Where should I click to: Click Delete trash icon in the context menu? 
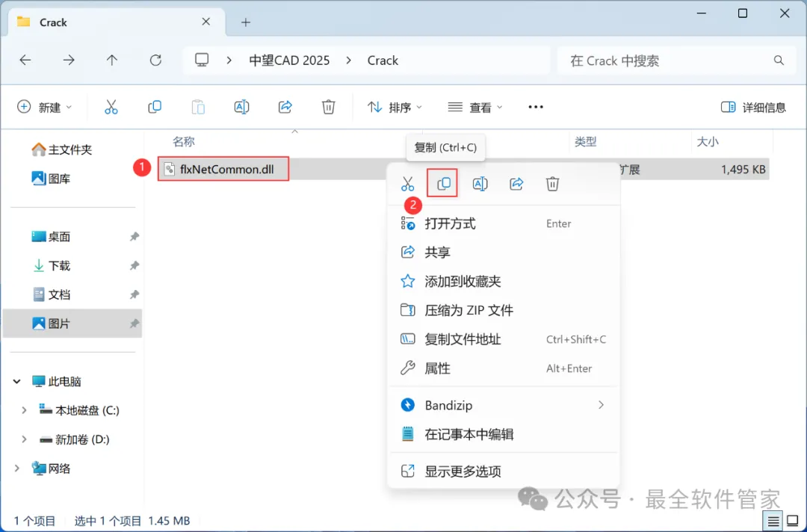click(552, 184)
